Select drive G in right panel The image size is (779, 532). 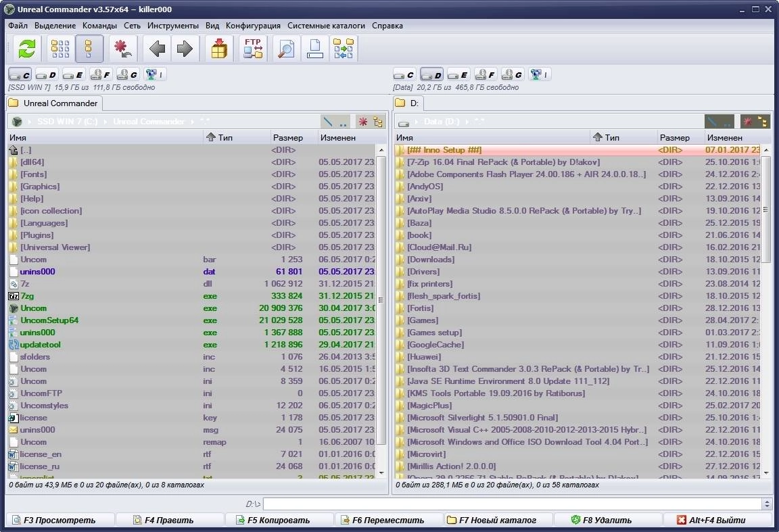512,74
